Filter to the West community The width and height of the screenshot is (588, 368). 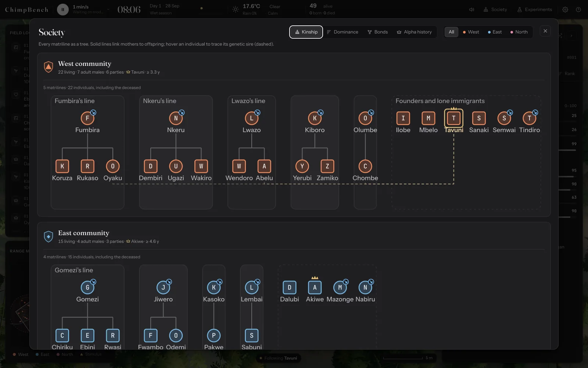pyautogui.click(x=471, y=32)
